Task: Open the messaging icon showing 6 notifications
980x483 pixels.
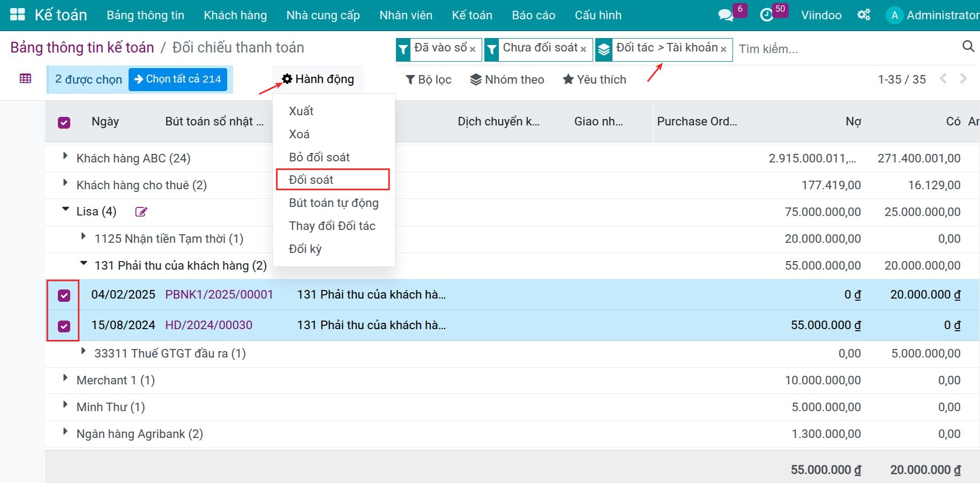Action: click(x=725, y=14)
